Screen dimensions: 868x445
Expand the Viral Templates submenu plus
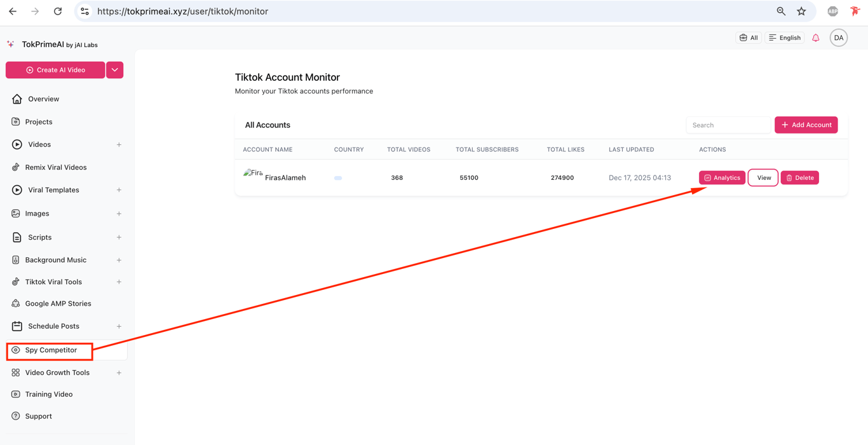pyautogui.click(x=119, y=190)
